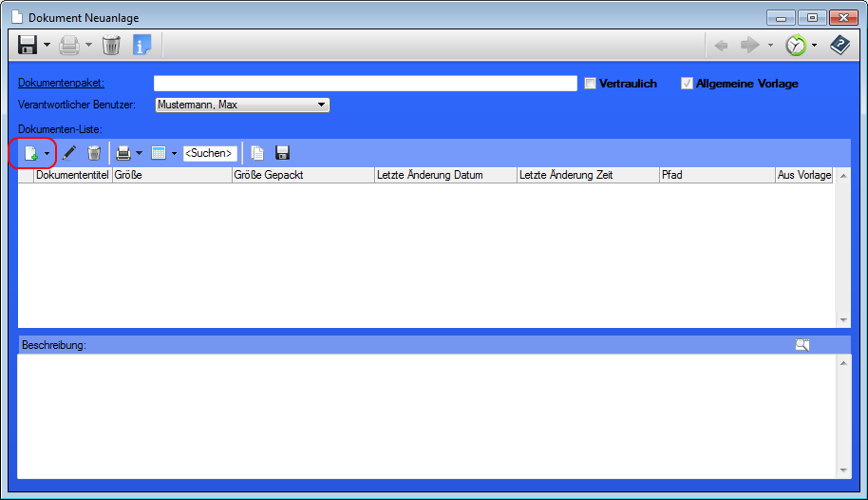Sort by the Letzte Änderung Datum column header
The image size is (868, 500).
click(x=444, y=175)
